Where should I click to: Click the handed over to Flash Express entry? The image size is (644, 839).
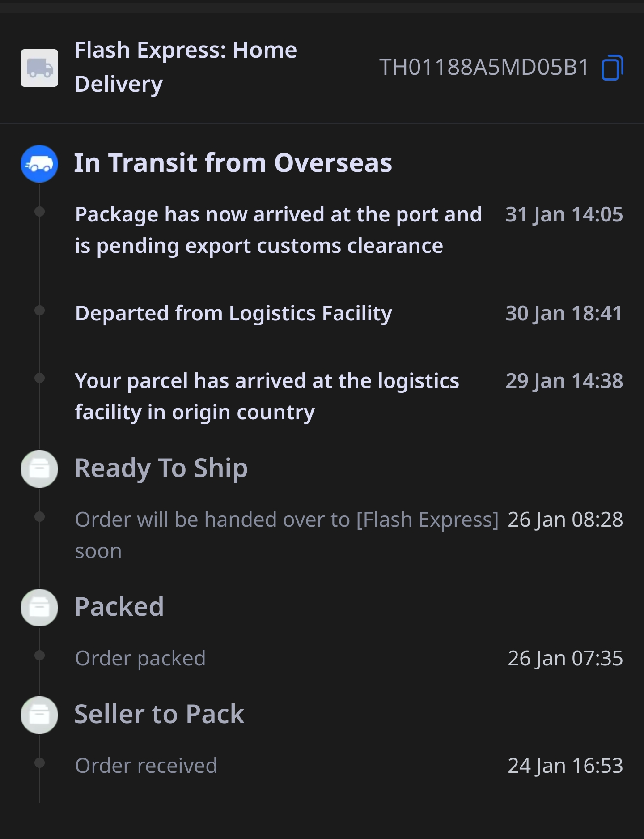286,535
